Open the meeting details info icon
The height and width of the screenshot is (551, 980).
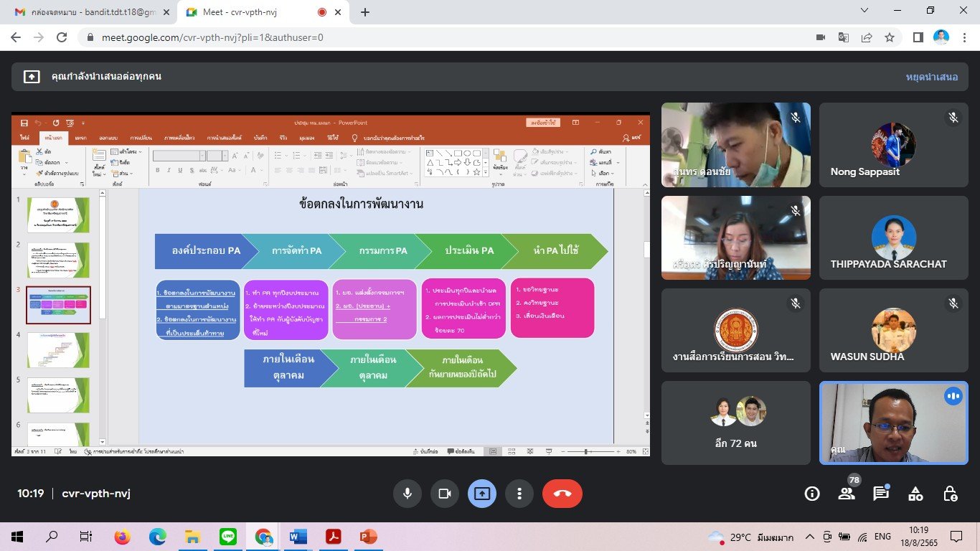[x=811, y=494]
